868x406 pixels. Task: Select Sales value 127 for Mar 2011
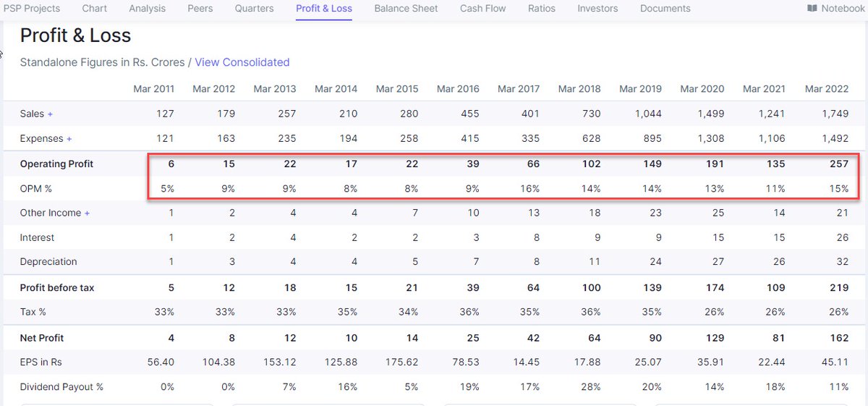point(165,114)
